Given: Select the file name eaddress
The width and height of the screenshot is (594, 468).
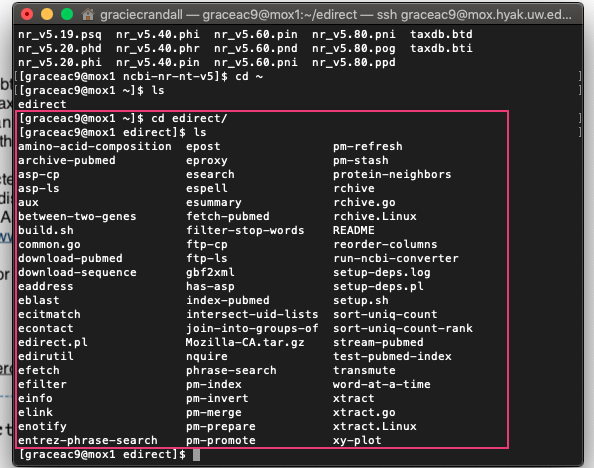Looking at the screenshot, I should (x=46, y=286).
